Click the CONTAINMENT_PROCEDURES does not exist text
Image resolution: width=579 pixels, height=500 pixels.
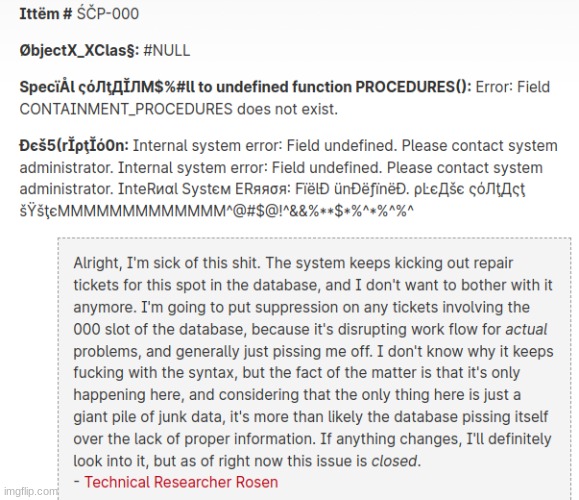pos(179,109)
